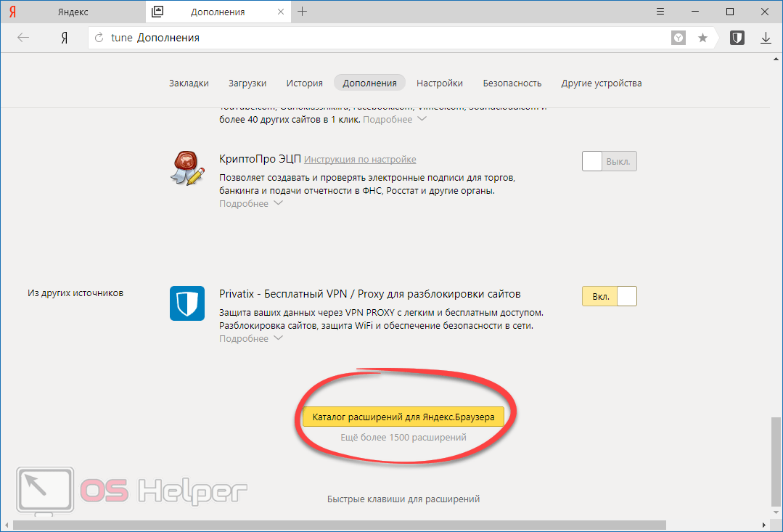The width and height of the screenshot is (783, 532).
Task: Expand Подробнее under Privatix
Action: [250, 339]
